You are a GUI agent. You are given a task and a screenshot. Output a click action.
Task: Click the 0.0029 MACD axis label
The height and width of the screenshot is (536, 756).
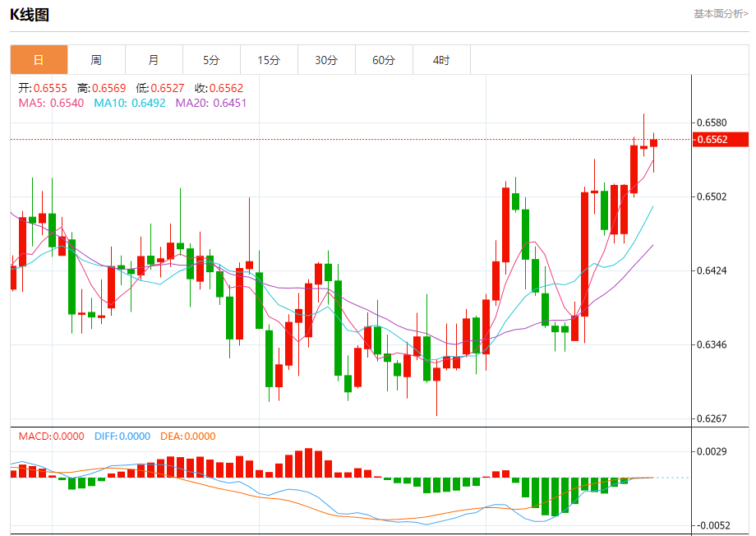(x=712, y=451)
